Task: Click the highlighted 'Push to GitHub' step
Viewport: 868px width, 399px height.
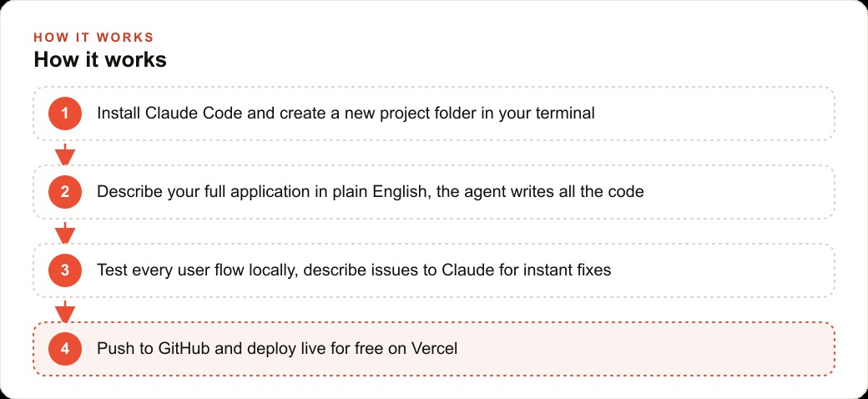Action: (434, 349)
